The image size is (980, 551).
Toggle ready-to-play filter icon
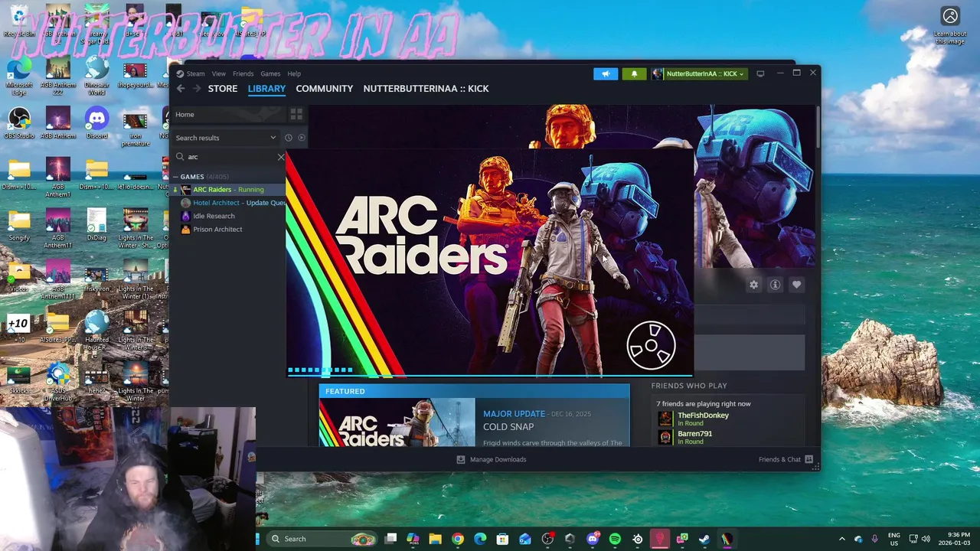click(302, 138)
